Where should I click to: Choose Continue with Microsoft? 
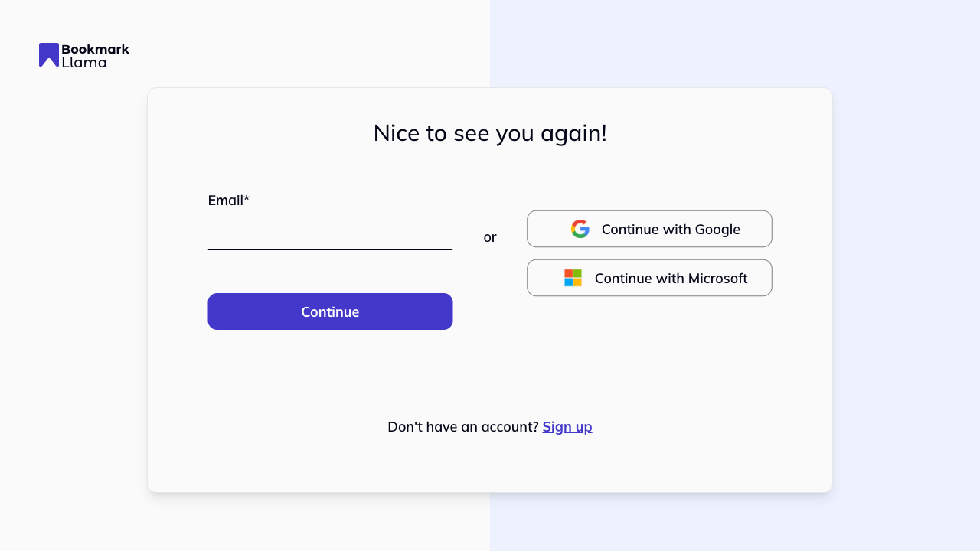(x=649, y=278)
